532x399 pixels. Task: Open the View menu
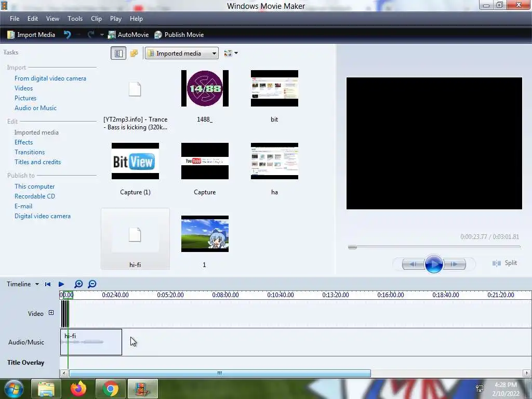(52, 19)
